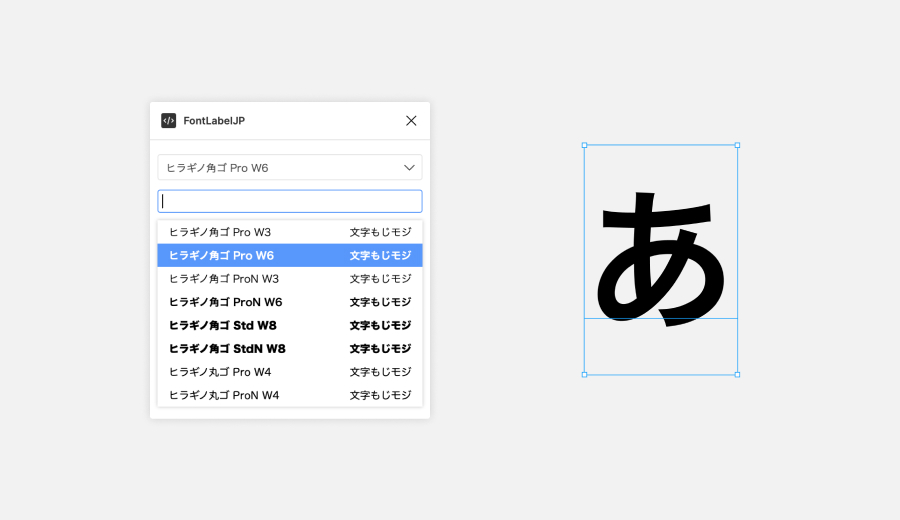This screenshot has height=520, width=900.
Task: Click the あ text layer on canvas
Action: [x=660, y=259]
